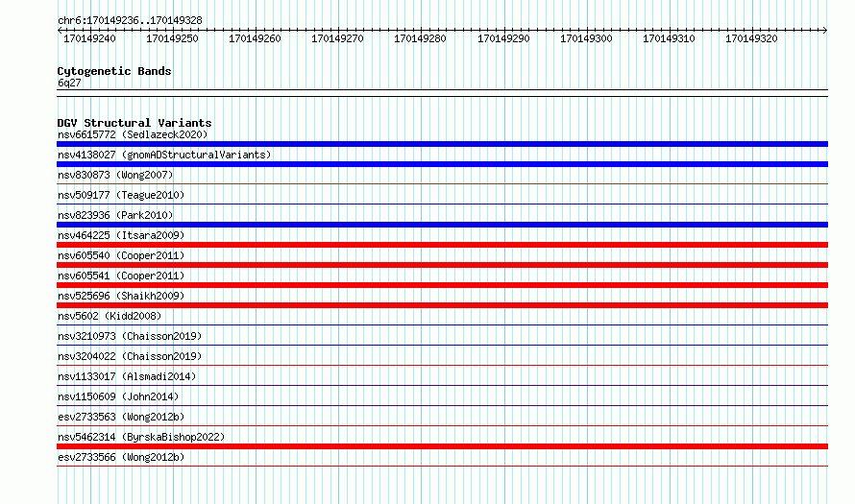
Task: Click the DGV Structural Variants track title
Action: point(134,123)
